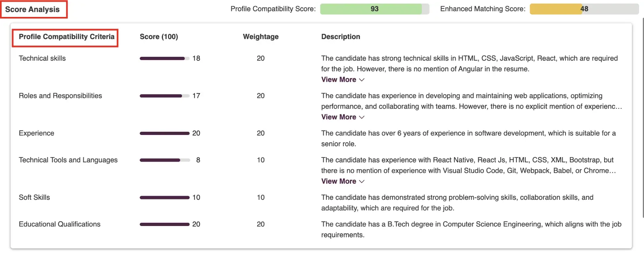The height and width of the screenshot is (255, 644).
Task: Click the Technical Tools and Languages score bar
Action: (x=165, y=160)
